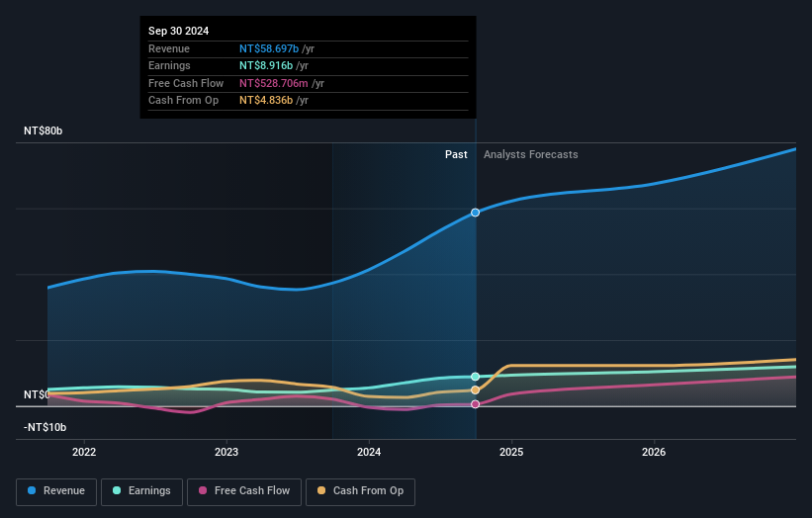Viewport: 812px width, 518px height.
Task: Click the Free Cash Flow row label in tooltip
Action: [186, 83]
